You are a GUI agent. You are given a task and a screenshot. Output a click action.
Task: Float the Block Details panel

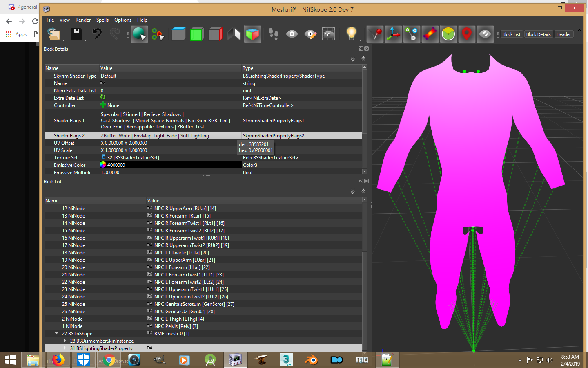pyautogui.click(x=361, y=49)
